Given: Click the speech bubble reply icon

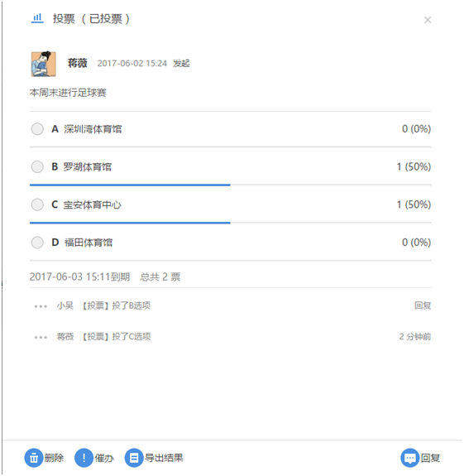Looking at the screenshot, I should point(410,458).
